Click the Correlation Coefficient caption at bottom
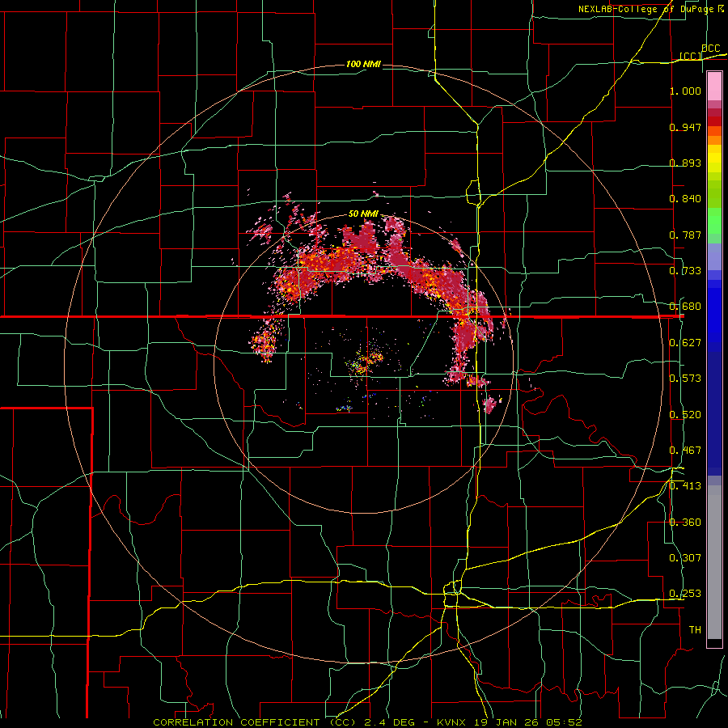728x728 pixels. pyautogui.click(x=367, y=722)
